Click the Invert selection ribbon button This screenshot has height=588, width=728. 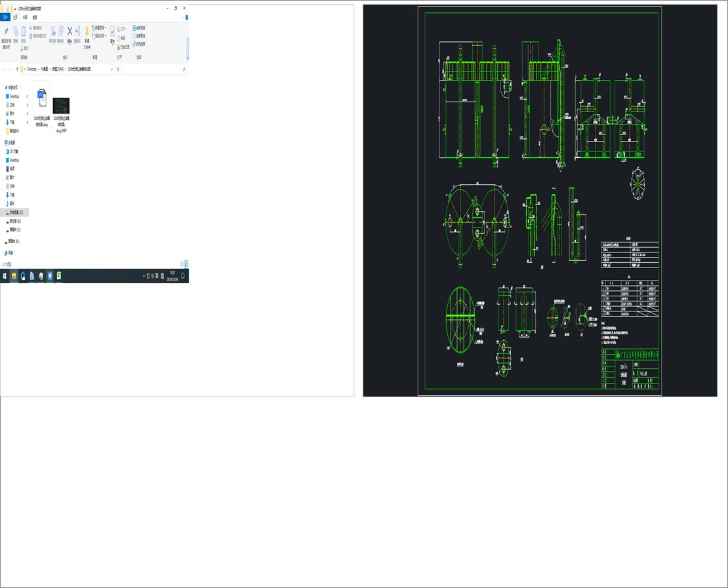139,44
